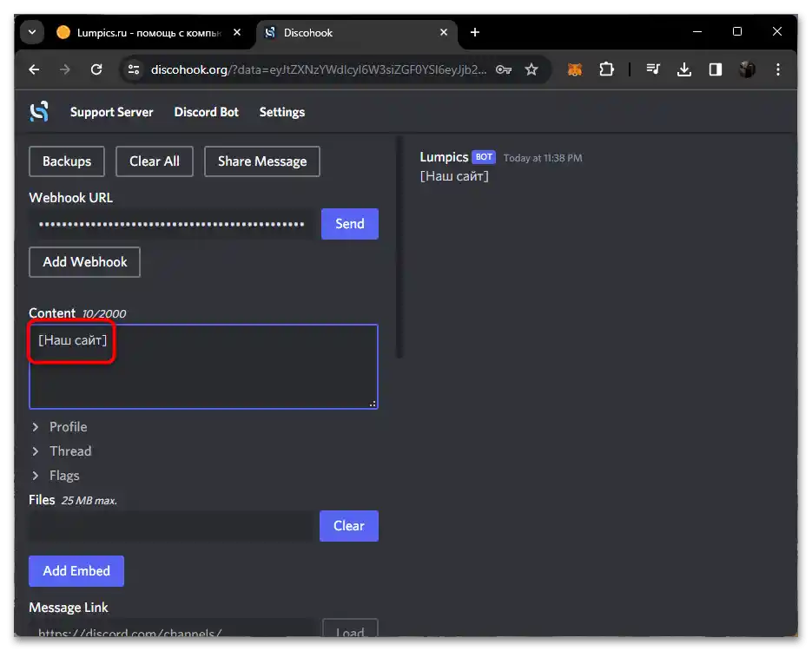Viewport: 812px width, 651px height.
Task: Open Discord Bot page
Action: click(x=206, y=112)
